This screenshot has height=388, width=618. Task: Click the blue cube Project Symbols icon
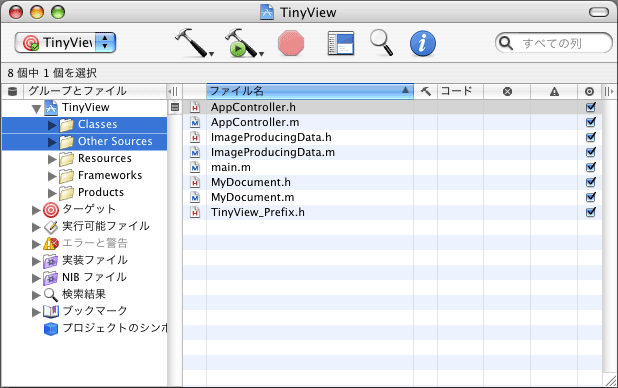tap(51, 328)
